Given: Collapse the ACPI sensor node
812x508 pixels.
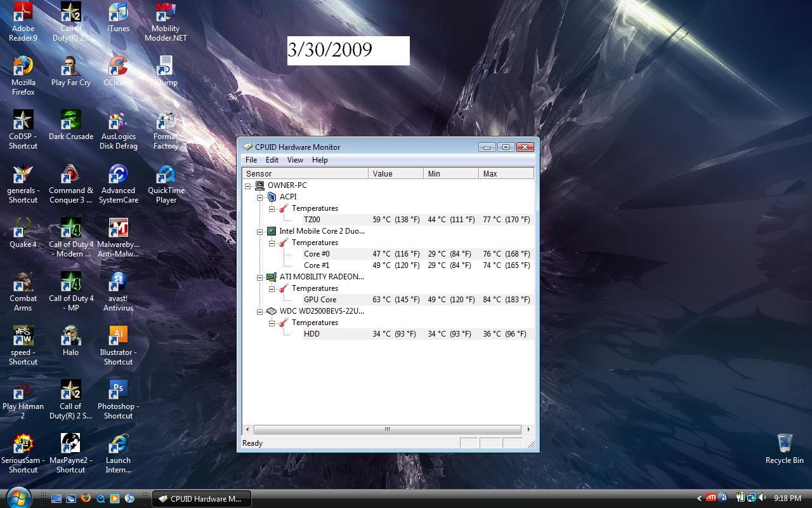Looking at the screenshot, I should click(260, 197).
